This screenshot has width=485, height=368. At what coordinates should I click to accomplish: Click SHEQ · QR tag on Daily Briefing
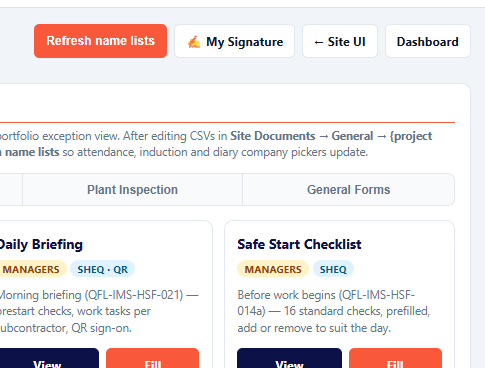(x=102, y=269)
